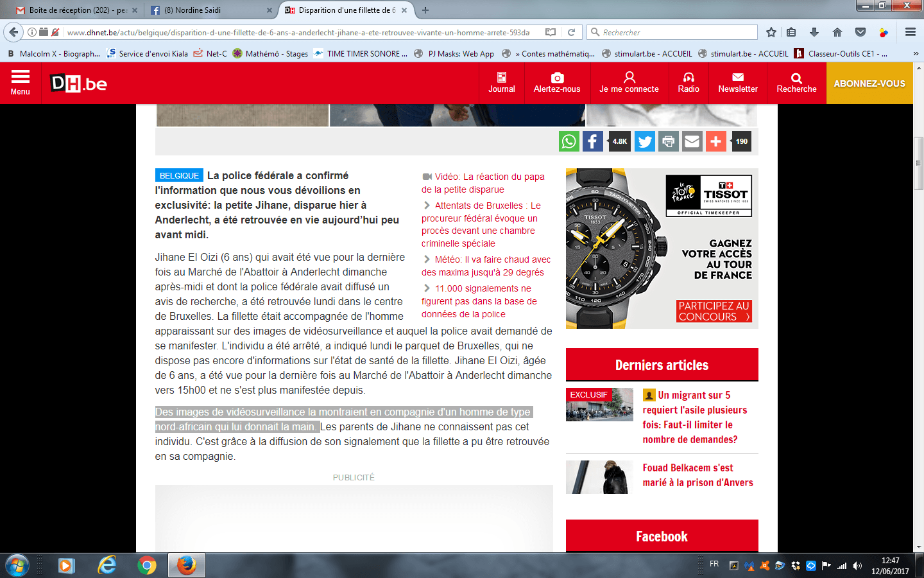This screenshot has height=578, width=924.
Task: Show more bookmarks toolbar overflow chevron
Action: [x=915, y=54]
